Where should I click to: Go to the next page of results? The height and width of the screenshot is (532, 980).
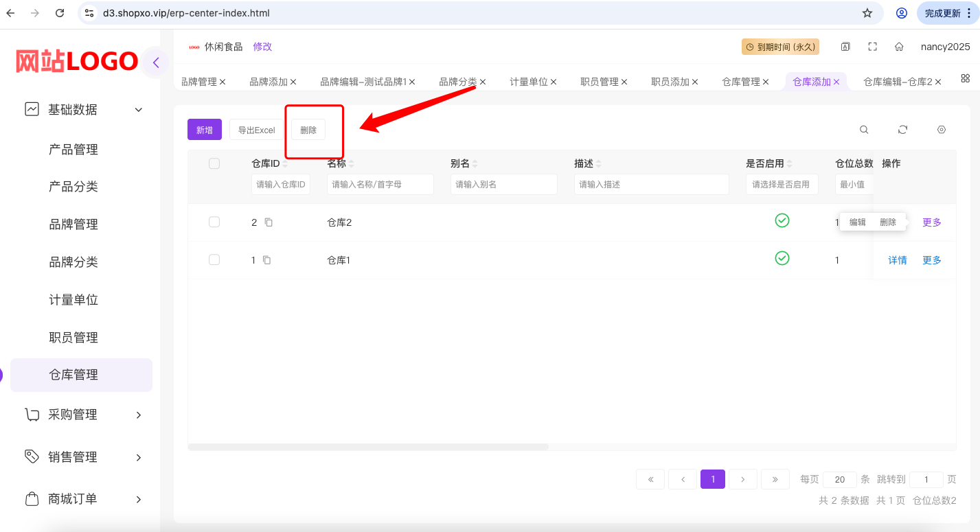click(743, 479)
